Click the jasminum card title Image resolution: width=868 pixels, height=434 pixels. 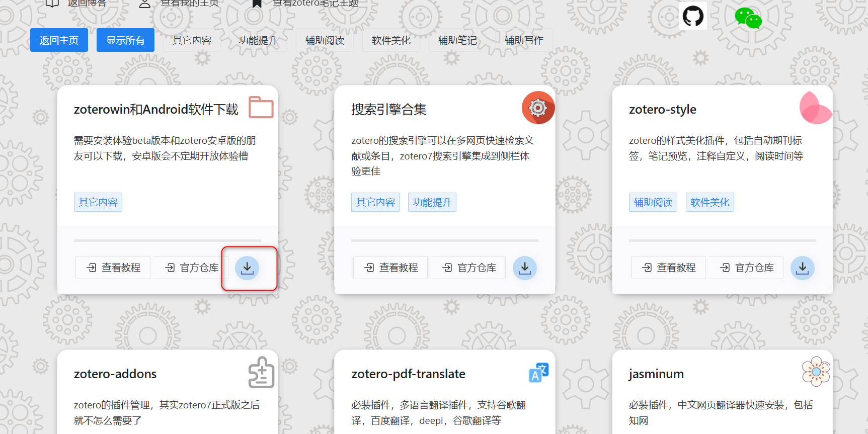point(656,374)
